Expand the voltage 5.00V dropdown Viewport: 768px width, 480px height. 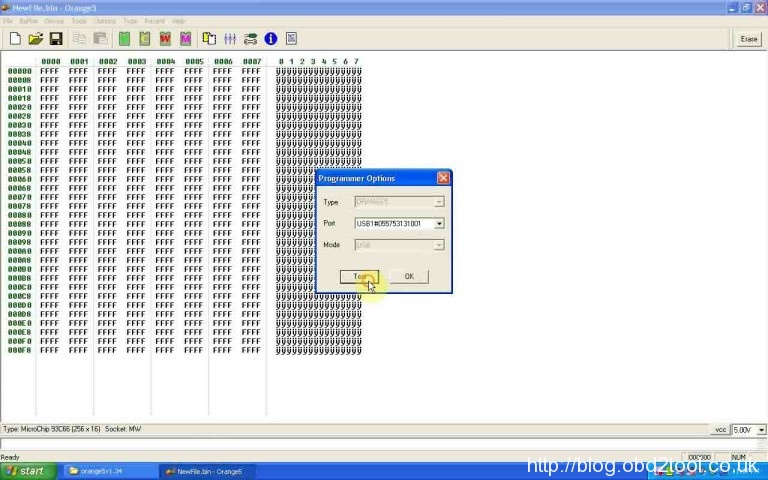(x=761, y=430)
